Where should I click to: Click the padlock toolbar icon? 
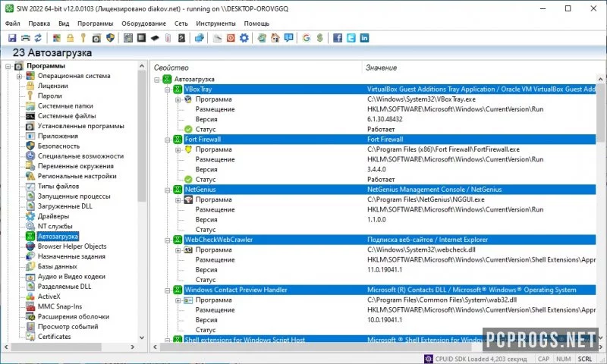(x=70, y=38)
